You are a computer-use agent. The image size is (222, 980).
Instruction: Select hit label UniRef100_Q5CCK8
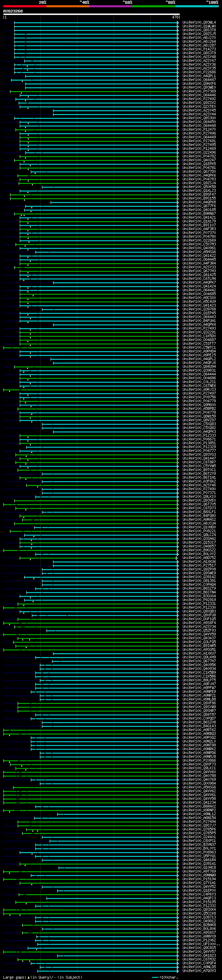pos(199,913)
